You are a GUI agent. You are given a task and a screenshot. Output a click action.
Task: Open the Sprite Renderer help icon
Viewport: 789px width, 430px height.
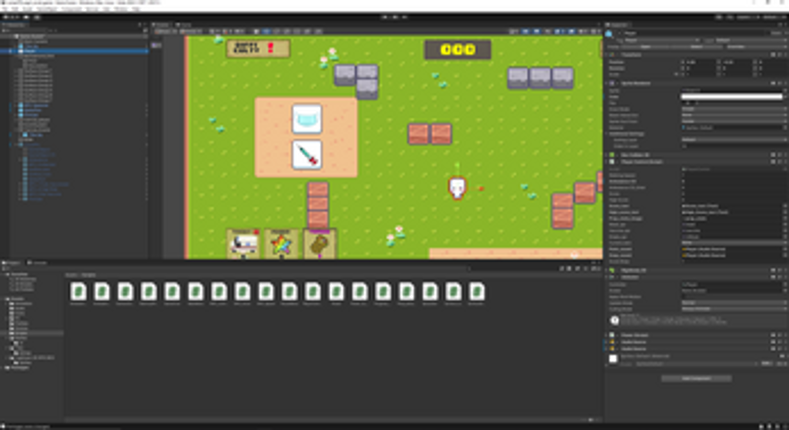click(x=773, y=83)
